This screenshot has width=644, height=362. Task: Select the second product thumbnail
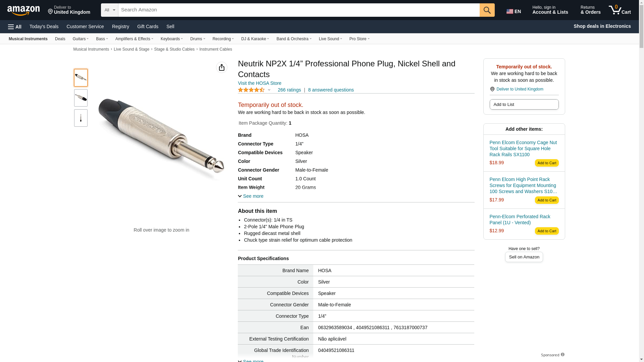pyautogui.click(x=81, y=98)
